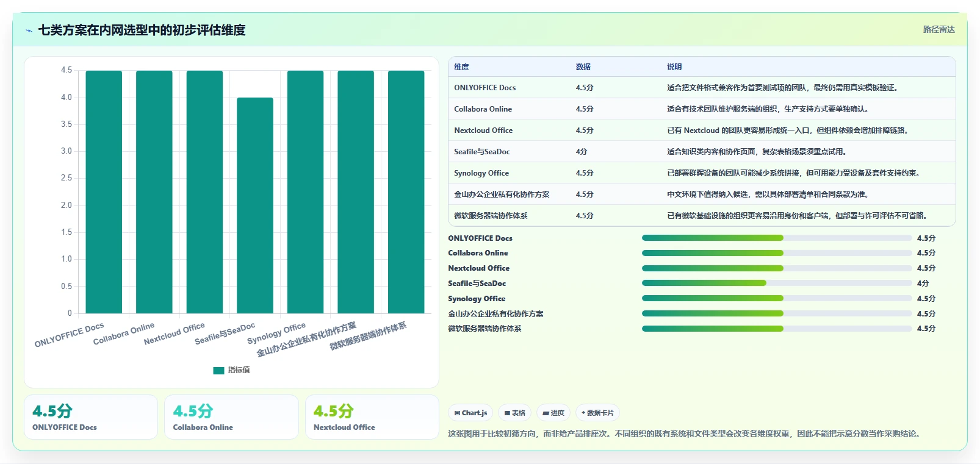The height and width of the screenshot is (464, 980).
Task: Click Collabora Online in the table's 维度 column
Action: pos(483,109)
